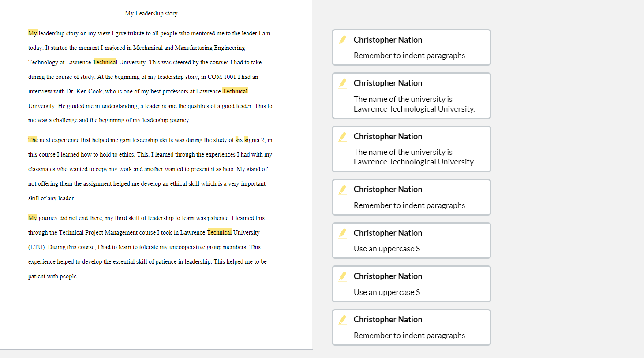Click highlighter icon on middle 'Remember to indent paragraphs' comment
644x358 pixels.
(343, 190)
